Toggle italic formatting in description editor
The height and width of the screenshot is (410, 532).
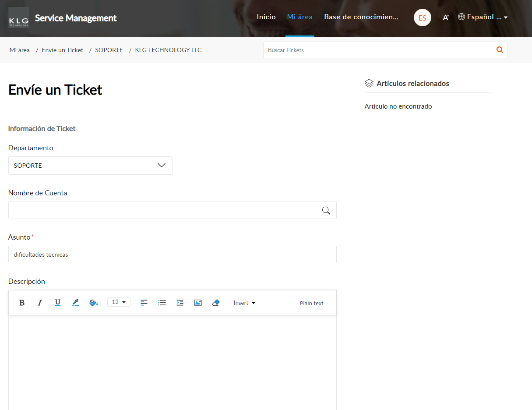[40, 303]
